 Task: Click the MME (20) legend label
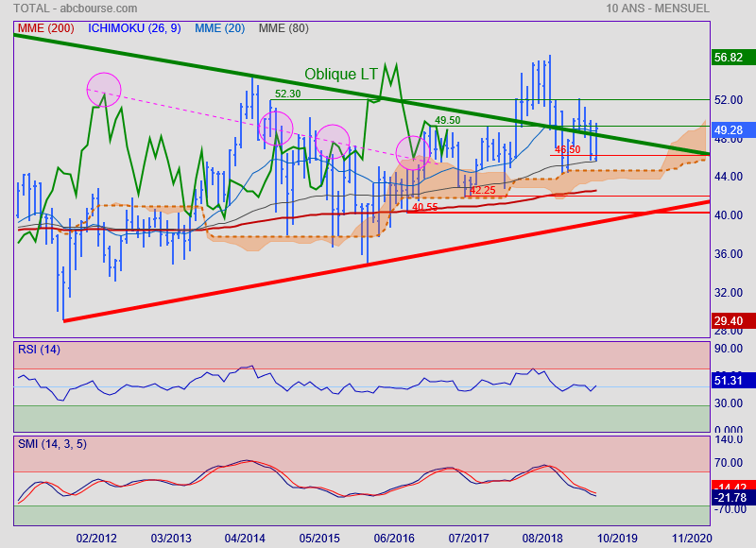(x=220, y=28)
